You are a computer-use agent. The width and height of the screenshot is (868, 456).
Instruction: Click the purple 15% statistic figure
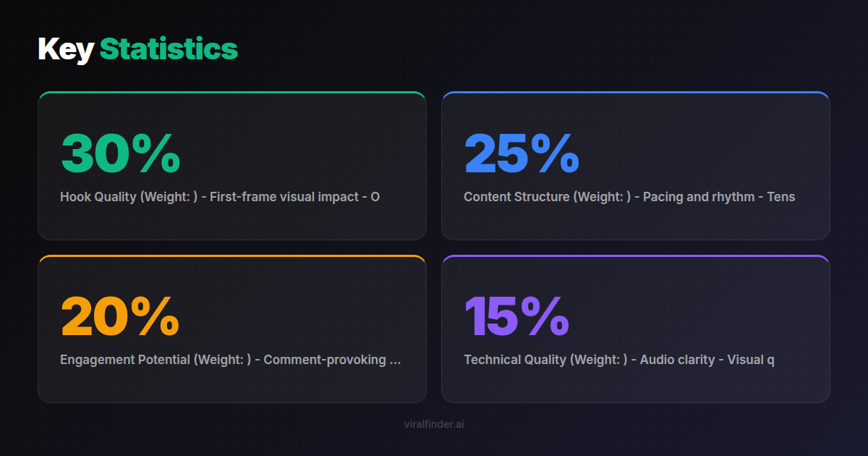click(516, 316)
